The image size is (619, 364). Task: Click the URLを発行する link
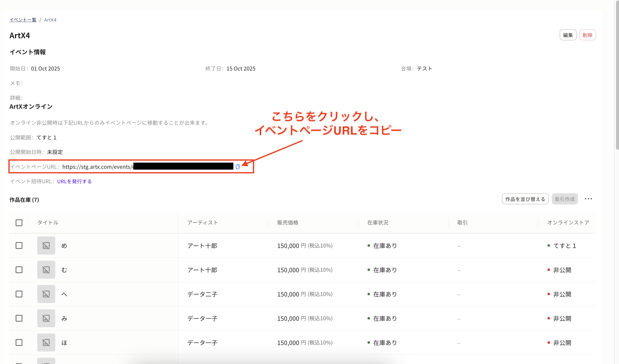[74, 181]
